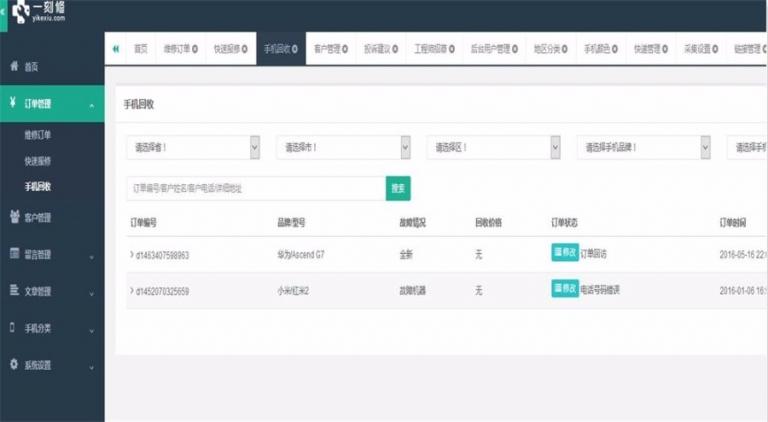The height and width of the screenshot is (422, 768).
Task: Click the yikexiu logo in header
Action: [x=40, y=13]
